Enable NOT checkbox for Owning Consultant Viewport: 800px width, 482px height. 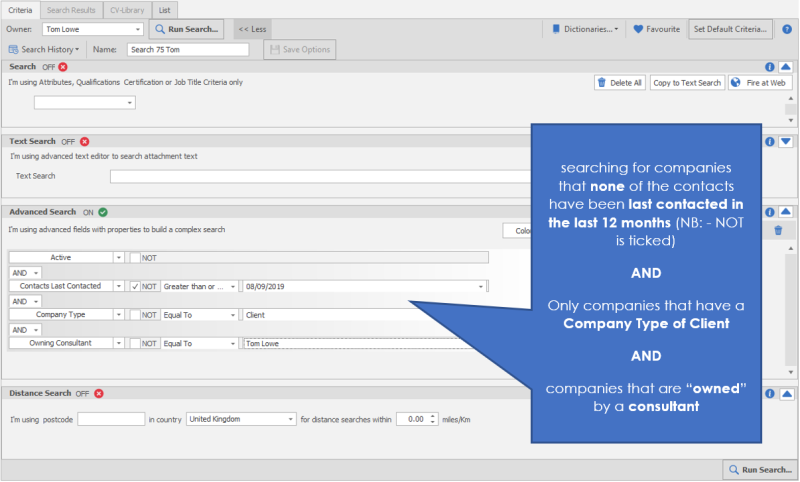click(x=135, y=343)
